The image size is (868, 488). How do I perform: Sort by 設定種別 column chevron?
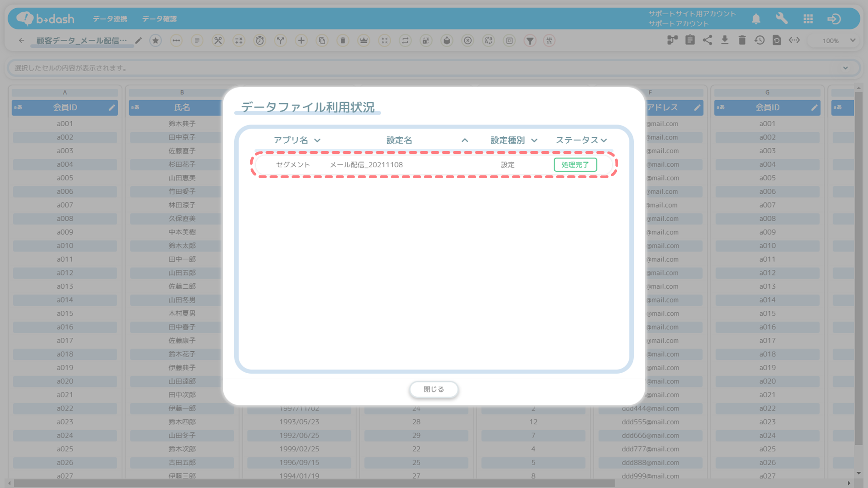click(x=534, y=140)
